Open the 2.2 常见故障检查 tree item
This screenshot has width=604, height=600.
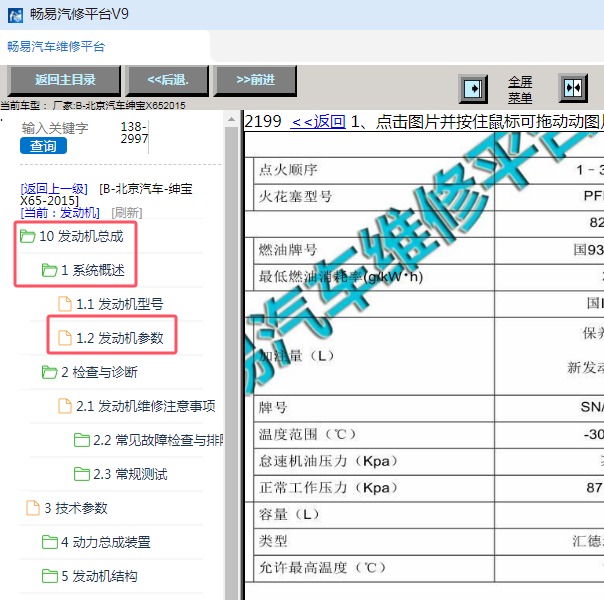158,440
